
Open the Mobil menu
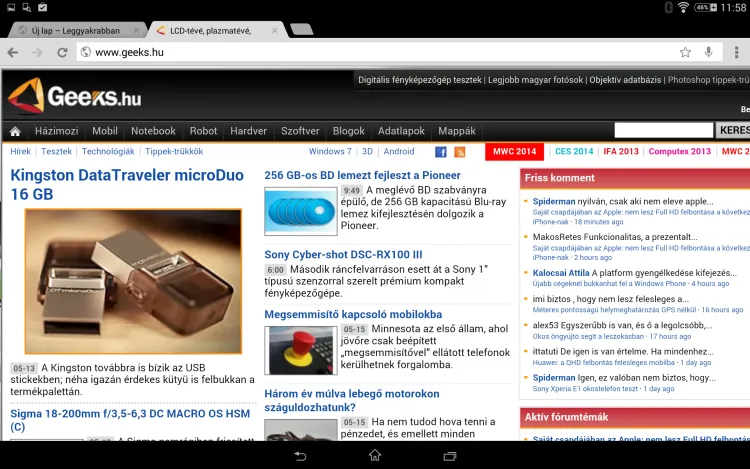105,131
